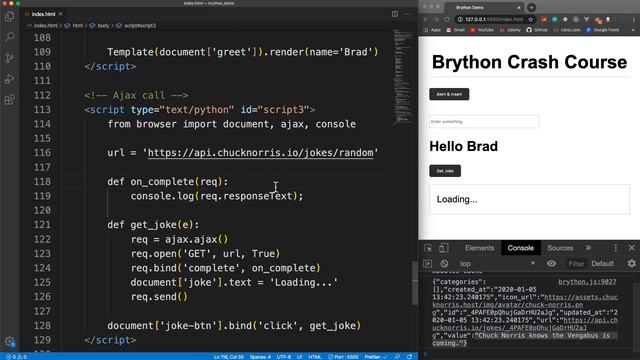Viewport: 640px width, 360px height.
Task: Open a new browser tab
Action: pyautogui.click(x=531, y=7)
